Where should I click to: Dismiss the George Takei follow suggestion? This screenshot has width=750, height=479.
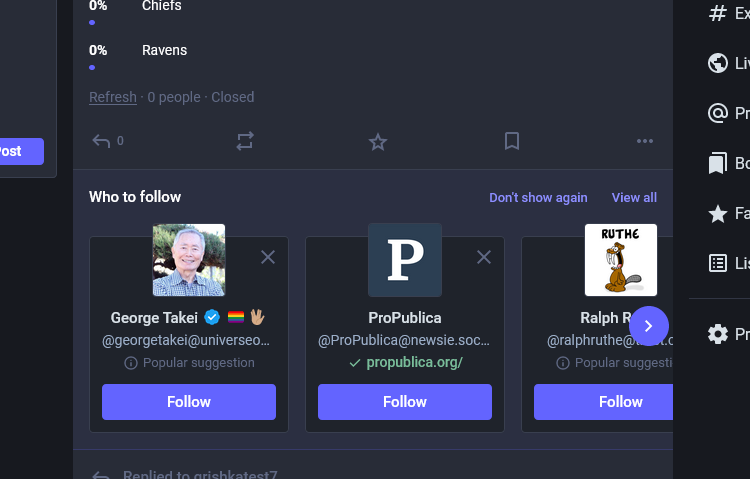coord(268,257)
